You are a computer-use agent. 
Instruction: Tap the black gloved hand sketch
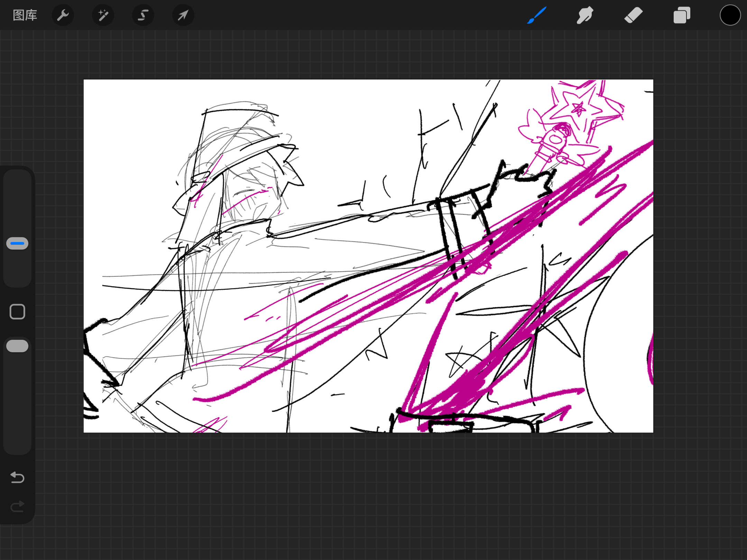click(x=522, y=183)
